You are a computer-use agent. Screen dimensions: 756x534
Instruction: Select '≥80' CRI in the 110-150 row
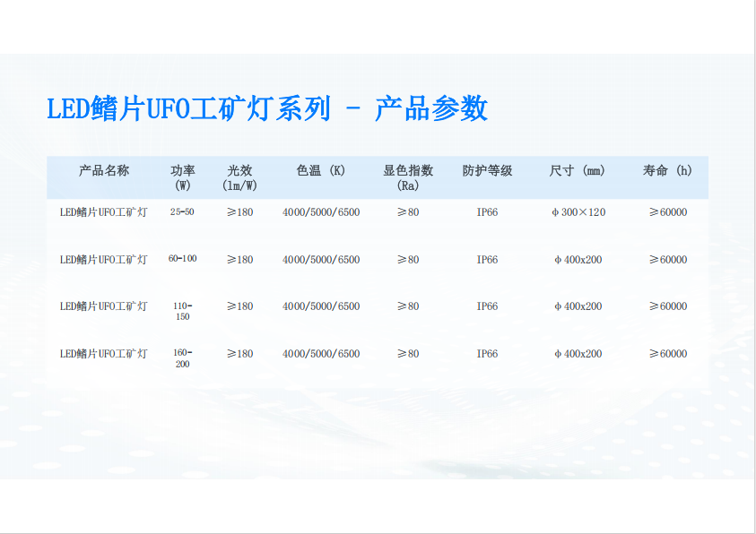point(408,306)
